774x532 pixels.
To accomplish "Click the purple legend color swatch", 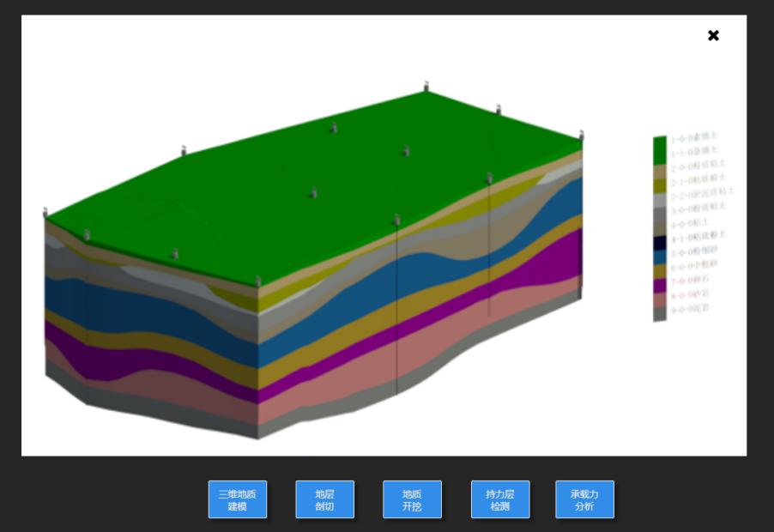I will click(660, 286).
